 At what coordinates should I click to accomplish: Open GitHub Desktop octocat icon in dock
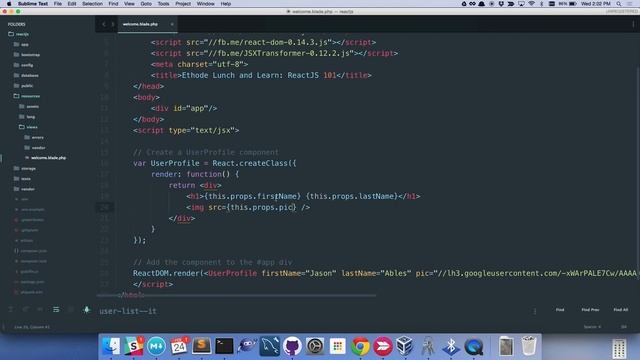pos(292,346)
